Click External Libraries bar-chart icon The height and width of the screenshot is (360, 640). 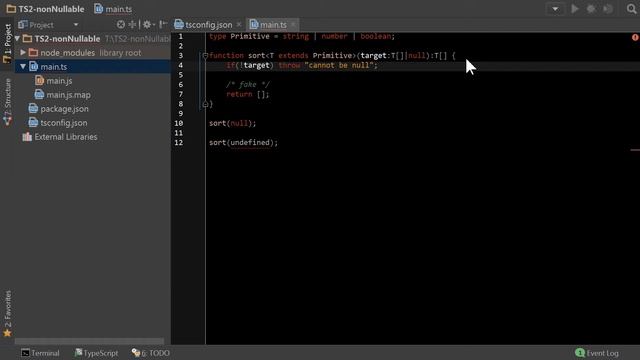(27, 136)
